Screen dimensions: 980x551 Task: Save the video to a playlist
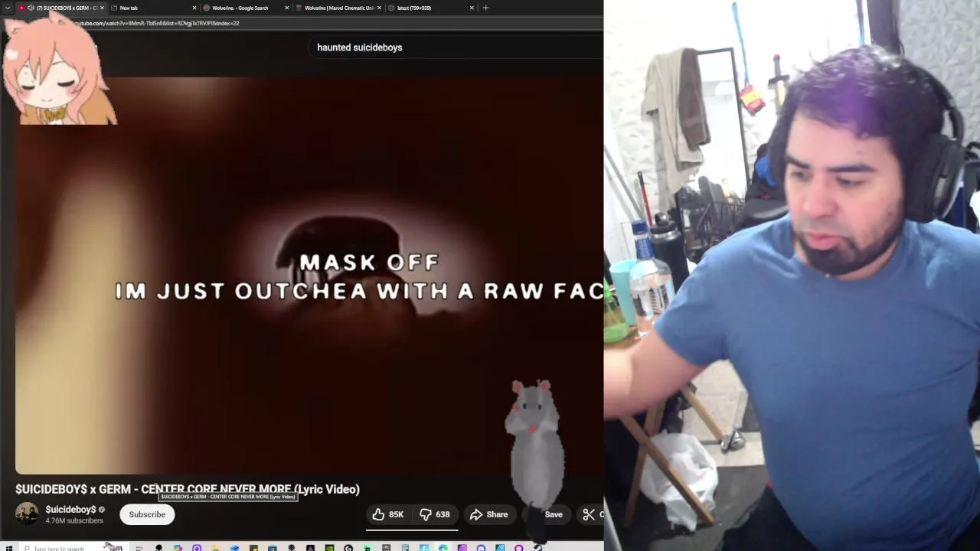547,514
